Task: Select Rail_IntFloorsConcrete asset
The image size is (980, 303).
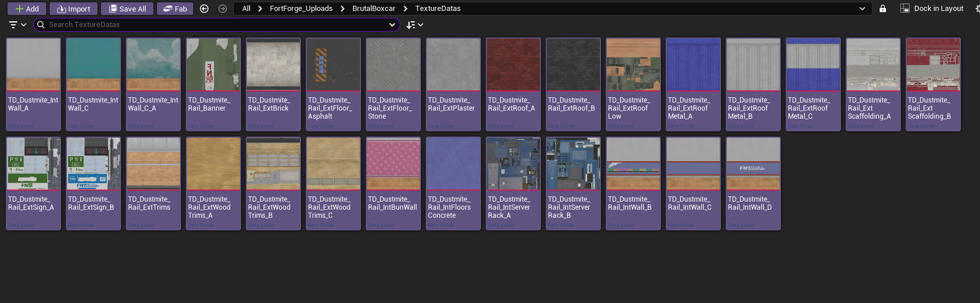Action: tap(453, 183)
